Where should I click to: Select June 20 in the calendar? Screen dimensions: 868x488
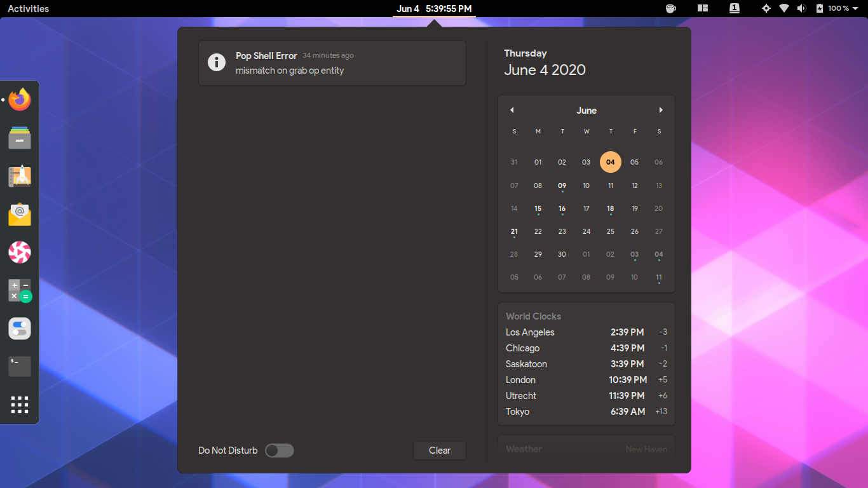tap(659, 209)
